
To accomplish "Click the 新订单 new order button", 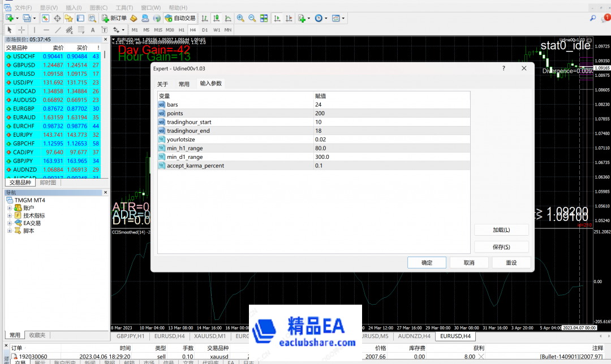I will click(114, 18).
